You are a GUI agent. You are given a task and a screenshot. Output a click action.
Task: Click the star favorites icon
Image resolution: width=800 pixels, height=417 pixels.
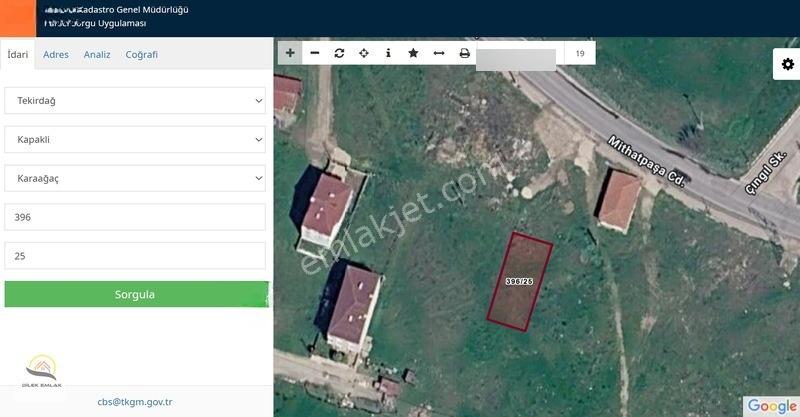(x=413, y=53)
